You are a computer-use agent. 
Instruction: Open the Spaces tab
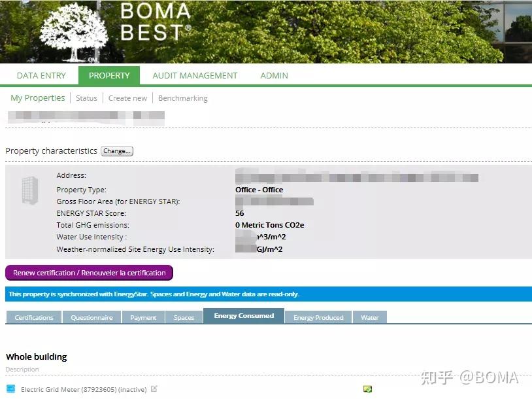tap(184, 317)
